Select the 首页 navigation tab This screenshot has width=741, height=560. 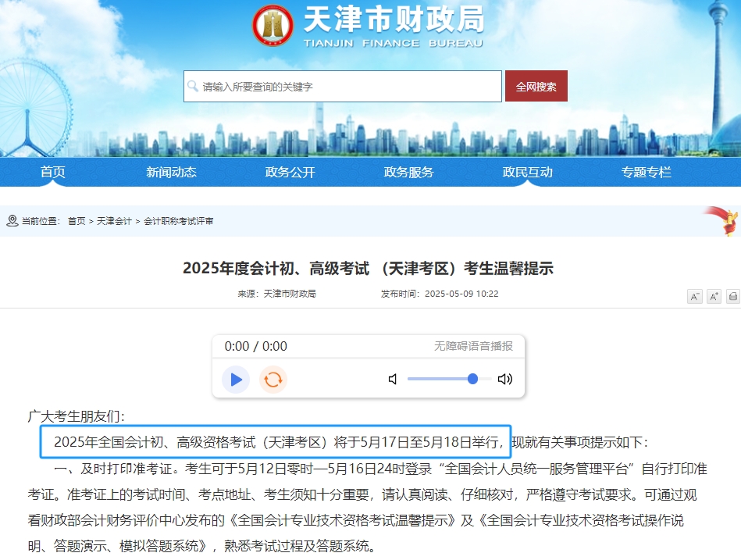tap(52, 172)
